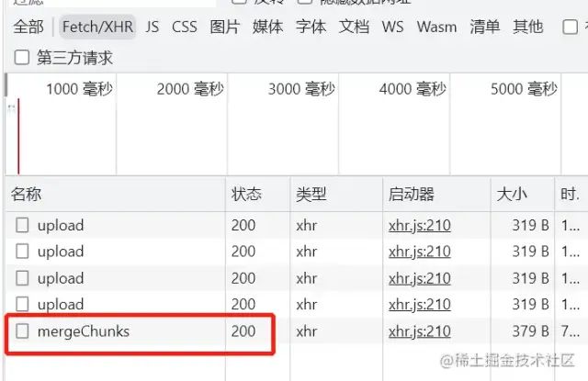Screen dimensions: 588x381
Task: Filter requests by JS
Action: tap(153, 27)
